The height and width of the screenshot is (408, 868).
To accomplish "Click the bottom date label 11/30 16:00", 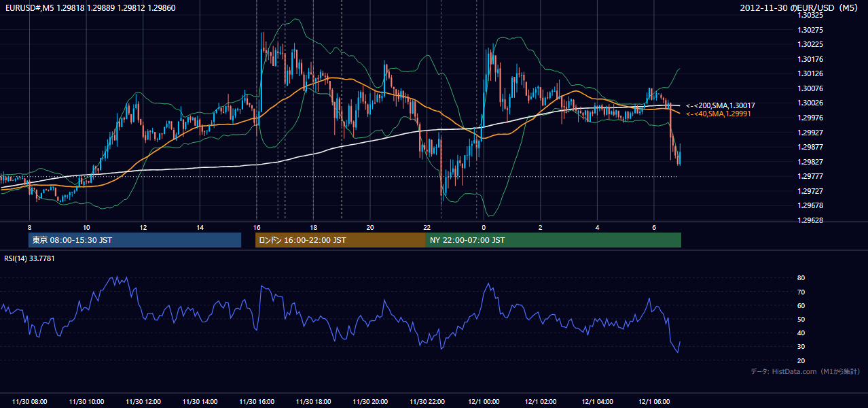I will (257, 402).
